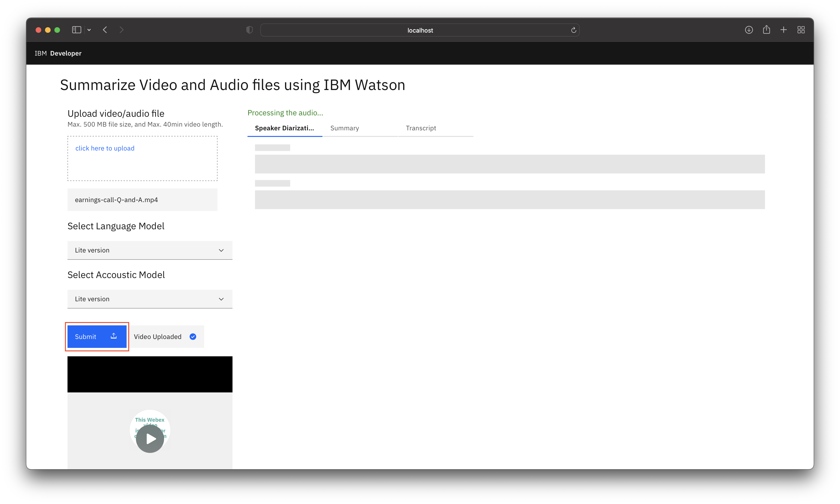840x504 pixels.
Task: Open the Share icon in toolbar
Action: (x=766, y=30)
